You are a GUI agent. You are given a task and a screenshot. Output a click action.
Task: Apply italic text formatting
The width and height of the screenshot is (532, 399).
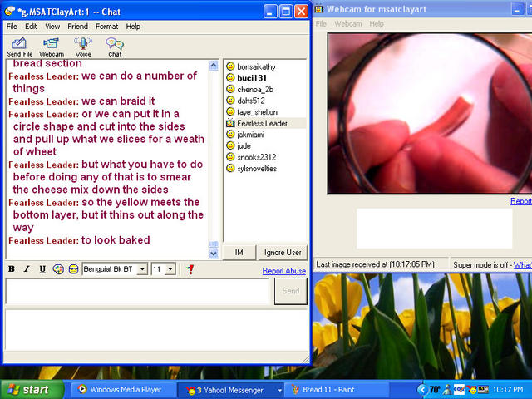coord(27,269)
